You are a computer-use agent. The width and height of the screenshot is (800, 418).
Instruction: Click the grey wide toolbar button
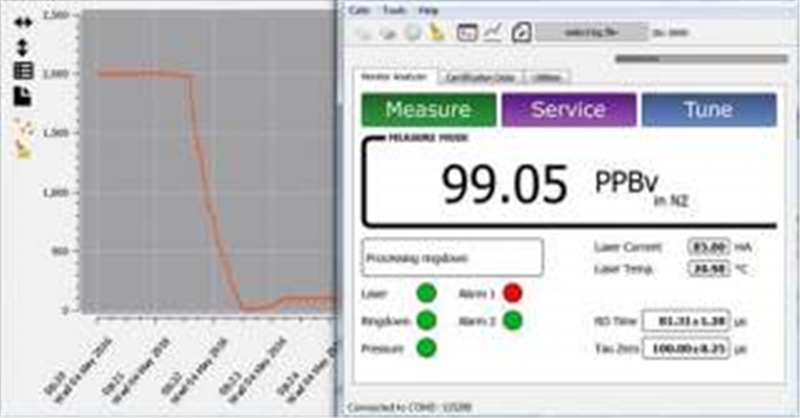pos(591,33)
